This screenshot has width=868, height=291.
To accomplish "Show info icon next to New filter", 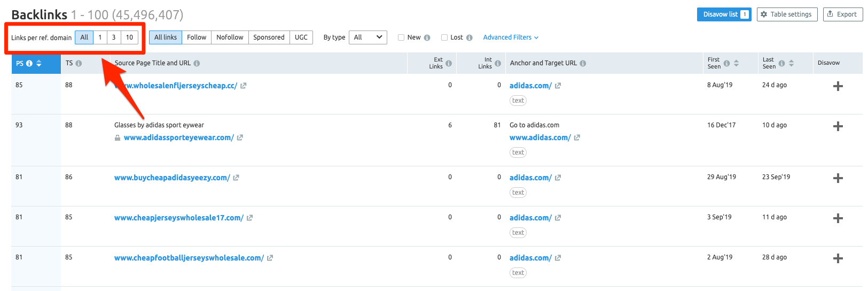I will 427,37.
